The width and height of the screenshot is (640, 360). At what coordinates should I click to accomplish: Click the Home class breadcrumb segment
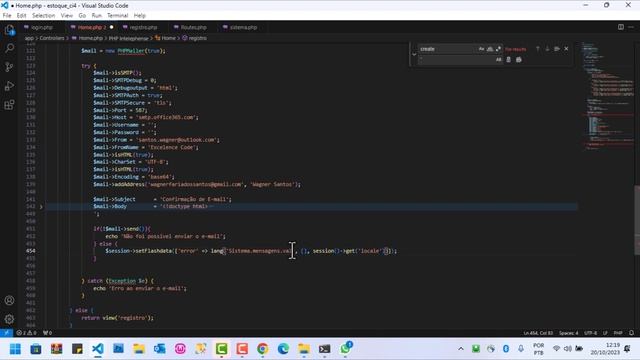pyautogui.click(x=165, y=38)
